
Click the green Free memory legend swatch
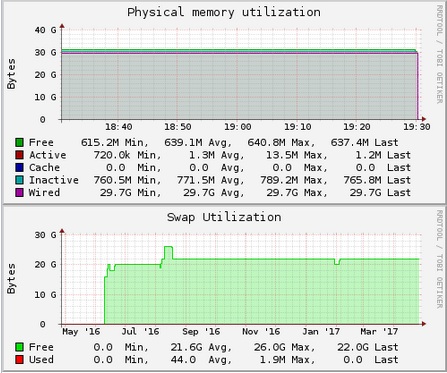pos(19,143)
